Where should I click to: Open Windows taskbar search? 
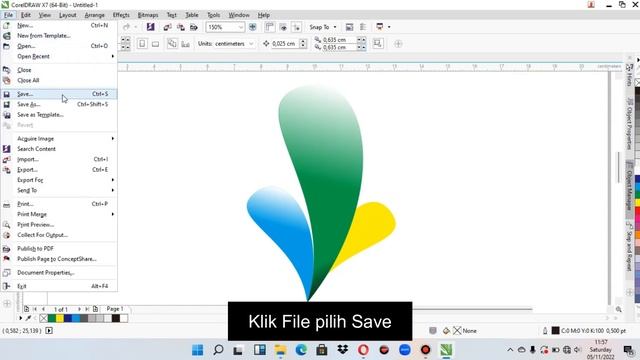pyautogui.click(x=218, y=350)
